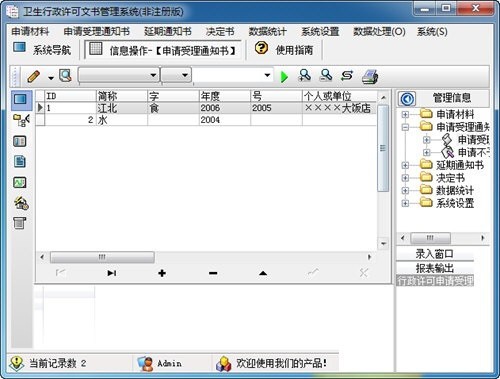The height and width of the screenshot is (379, 500).
Task: Click the magnifier minus search icon
Action: (x=326, y=76)
